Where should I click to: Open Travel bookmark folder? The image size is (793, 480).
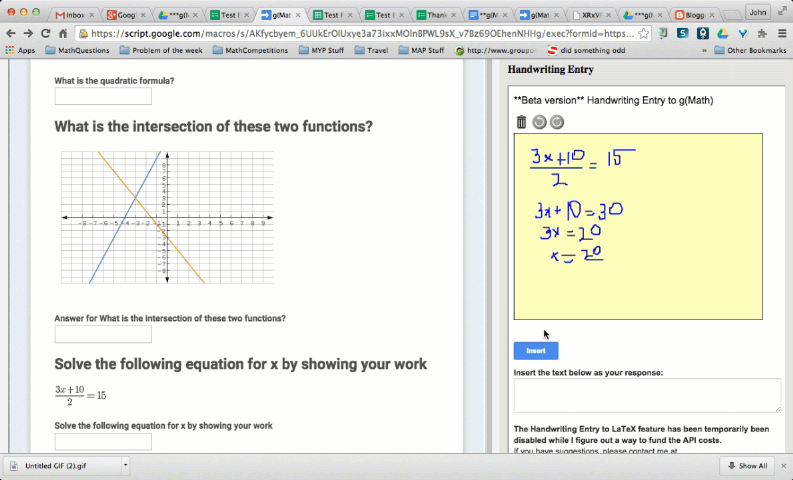point(372,50)
